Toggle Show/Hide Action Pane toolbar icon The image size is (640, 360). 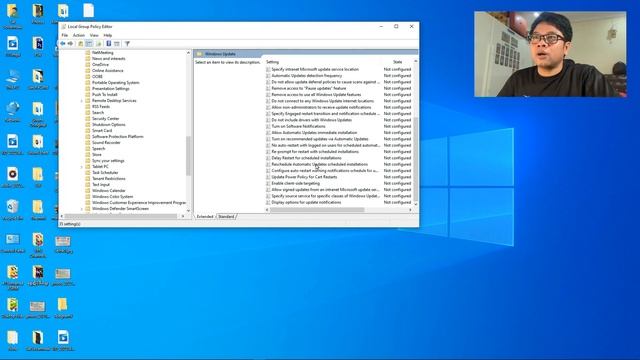pyautogui.click(x=117, y=44)
